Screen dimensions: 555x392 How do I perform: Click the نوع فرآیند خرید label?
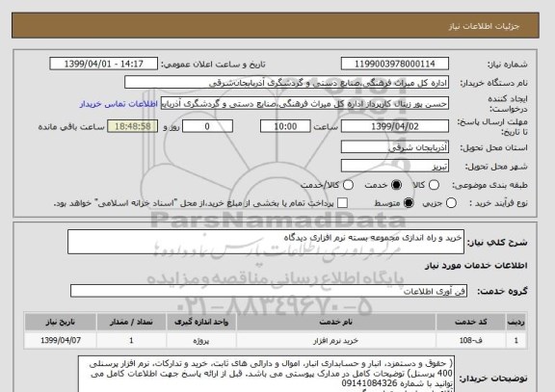[499, 203]
